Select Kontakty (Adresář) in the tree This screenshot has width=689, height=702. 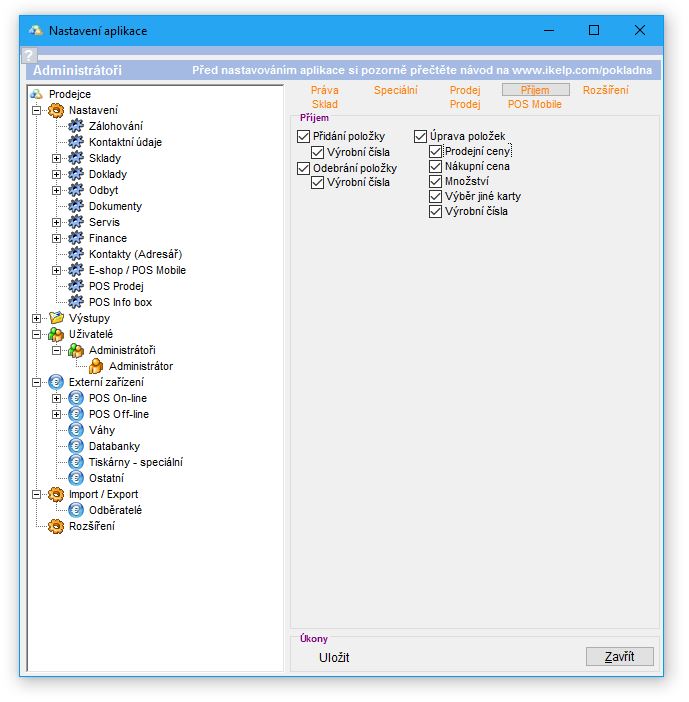[x=135, y=254]
